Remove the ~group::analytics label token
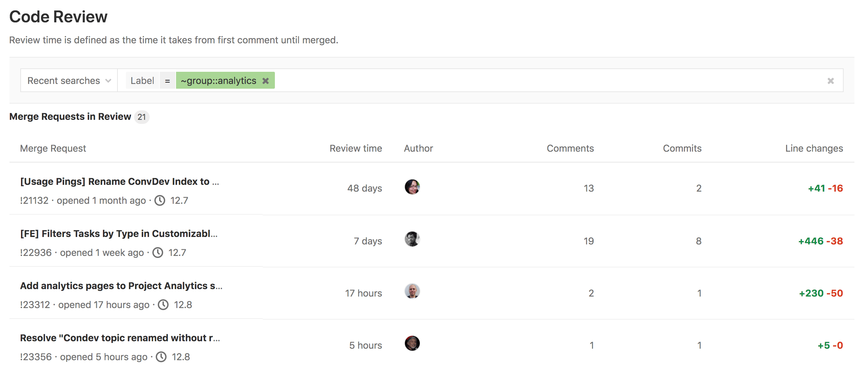Image resolution: width=868 pixels, height=369 pixels. point(266,80)
